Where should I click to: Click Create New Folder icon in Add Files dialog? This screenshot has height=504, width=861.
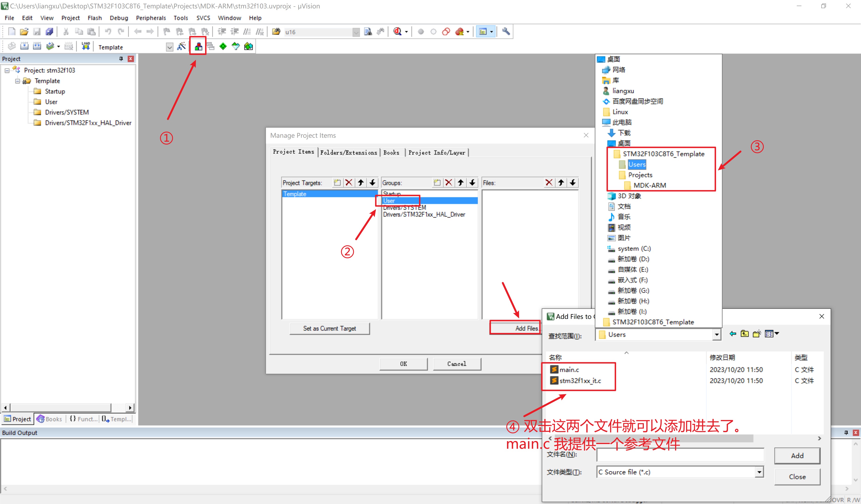click(x=757, y=334)
